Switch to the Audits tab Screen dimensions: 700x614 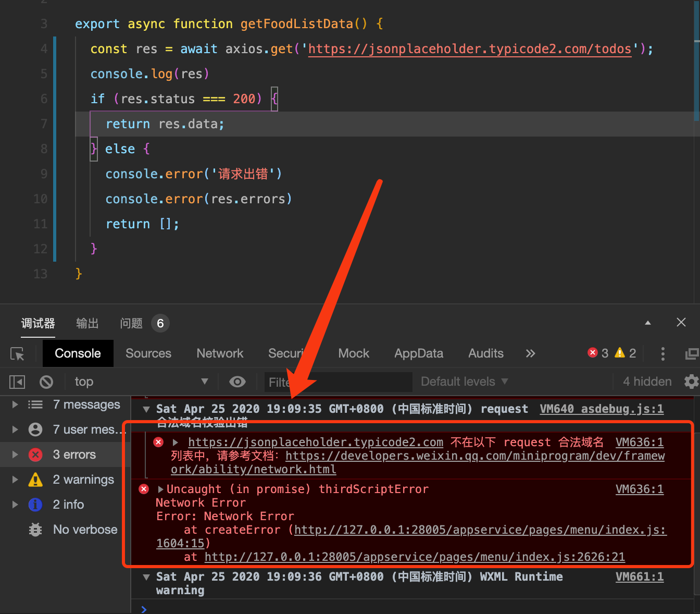486,353
